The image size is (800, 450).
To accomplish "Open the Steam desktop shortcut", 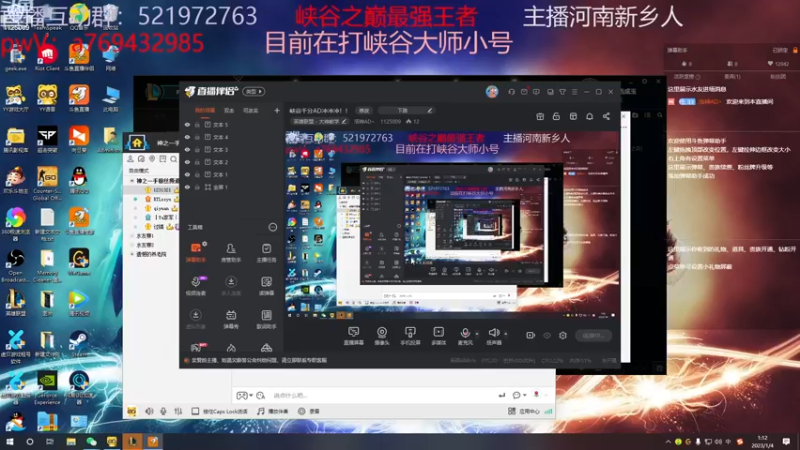I will pyautogui.click(x=79, y=343).
